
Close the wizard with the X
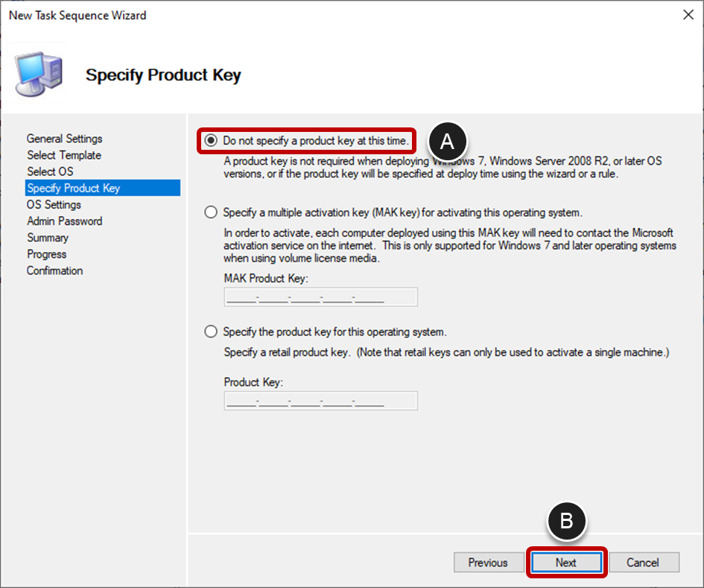pos(688,14)
